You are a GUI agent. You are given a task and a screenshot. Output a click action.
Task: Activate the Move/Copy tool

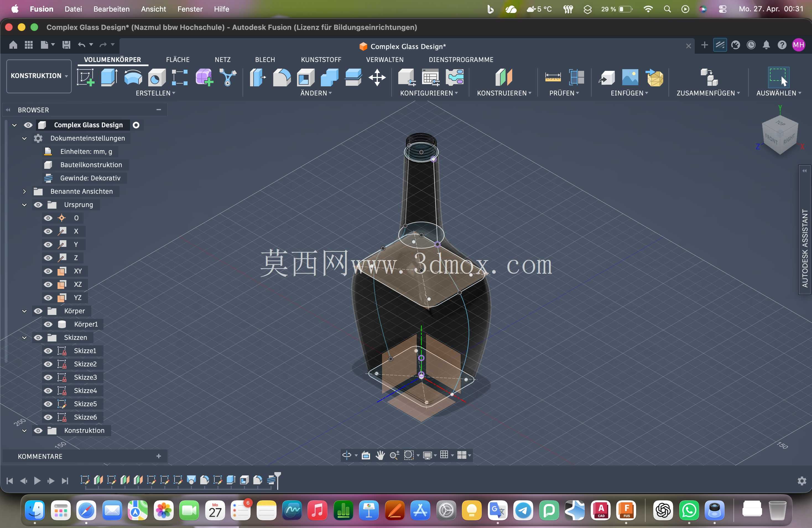(x=377, y=77)
